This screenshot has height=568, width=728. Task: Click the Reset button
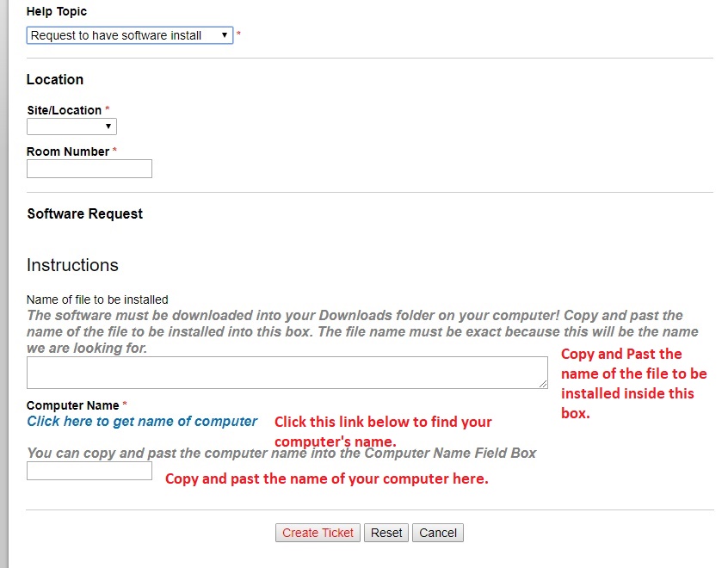pyautogui.click(x=386, y=533)
